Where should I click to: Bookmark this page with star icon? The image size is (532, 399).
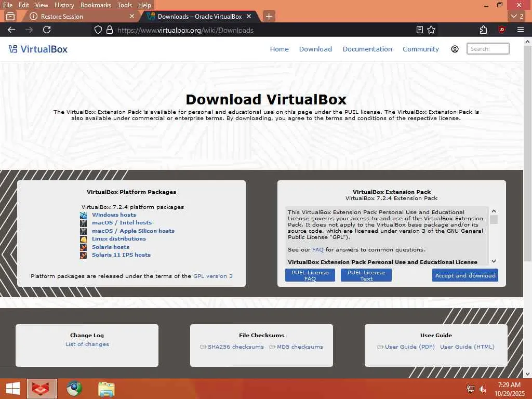[431, 30]
